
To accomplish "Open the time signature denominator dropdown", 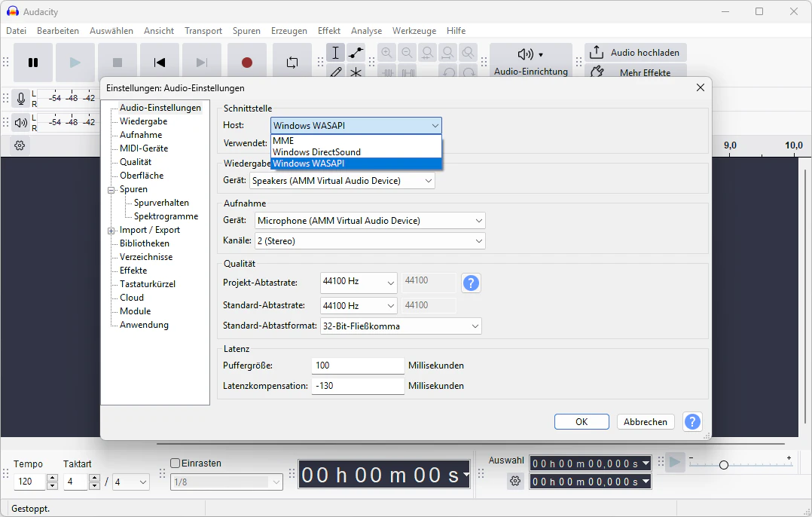I will (131, 482).
